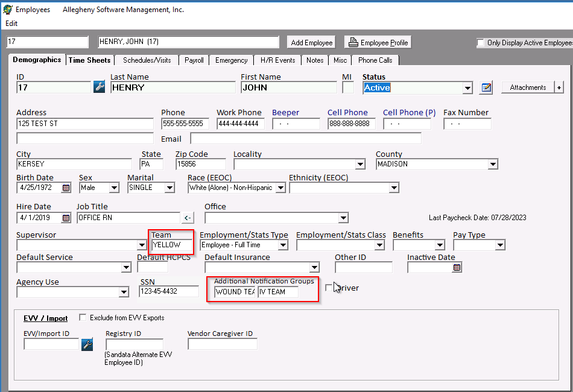The width and height of the screenshot is (573, 392).
Task: Click the EVV / Import link
Action: tap(46, 318)
